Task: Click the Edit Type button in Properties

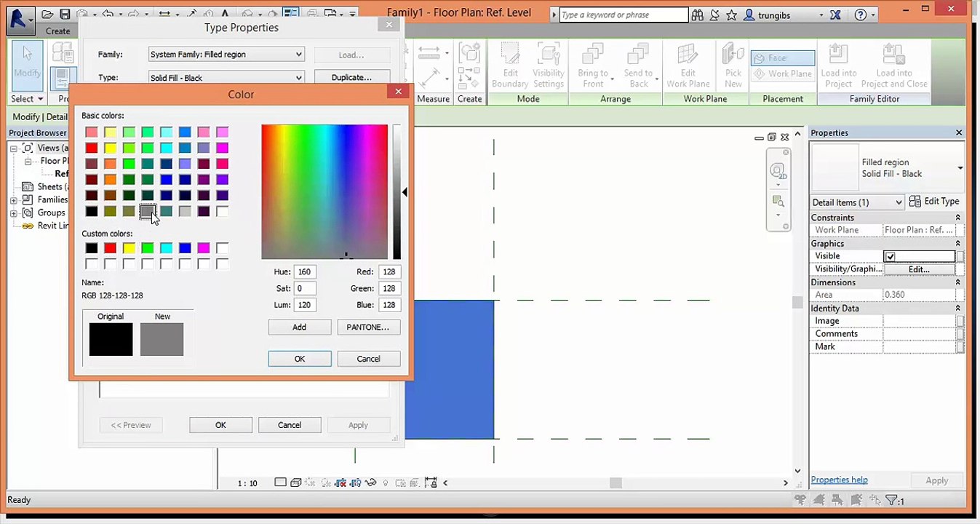Action: [x=933, y=202]
